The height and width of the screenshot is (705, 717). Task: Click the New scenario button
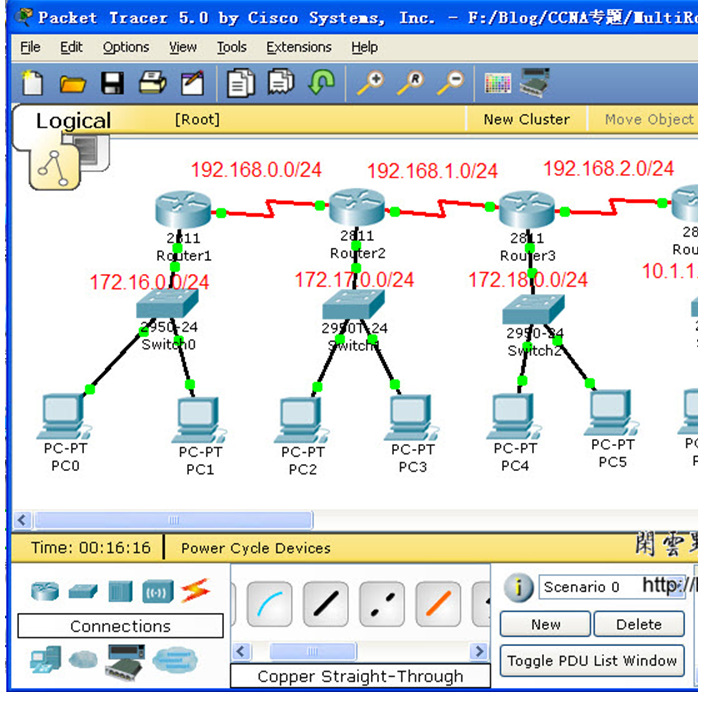click(x=546, y=624)
